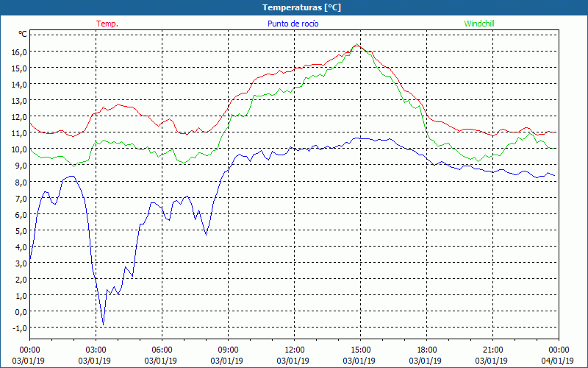Click the '06:00' time axis label
Screen dimensions: 588x368
[x=162, y=350]
